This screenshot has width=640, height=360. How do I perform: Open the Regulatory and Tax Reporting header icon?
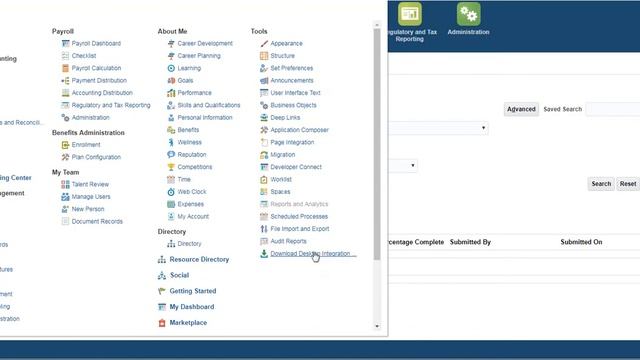coord(410,14)
